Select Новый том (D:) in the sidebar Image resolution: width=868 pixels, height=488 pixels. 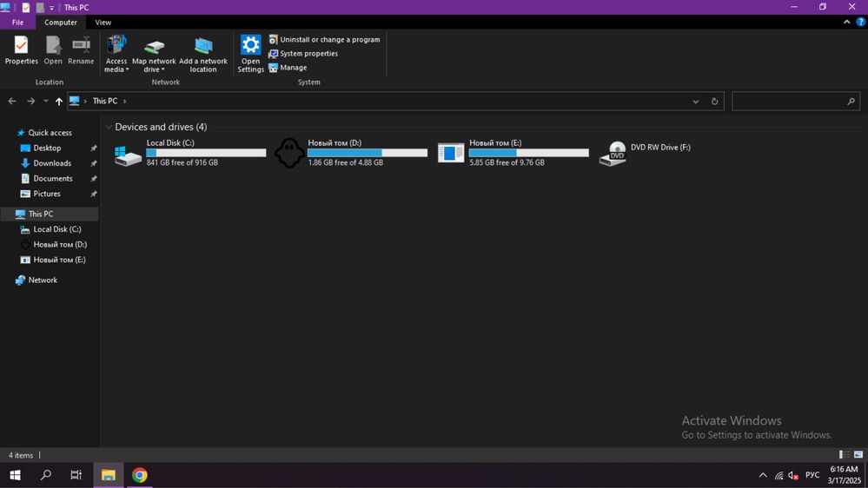60,245
